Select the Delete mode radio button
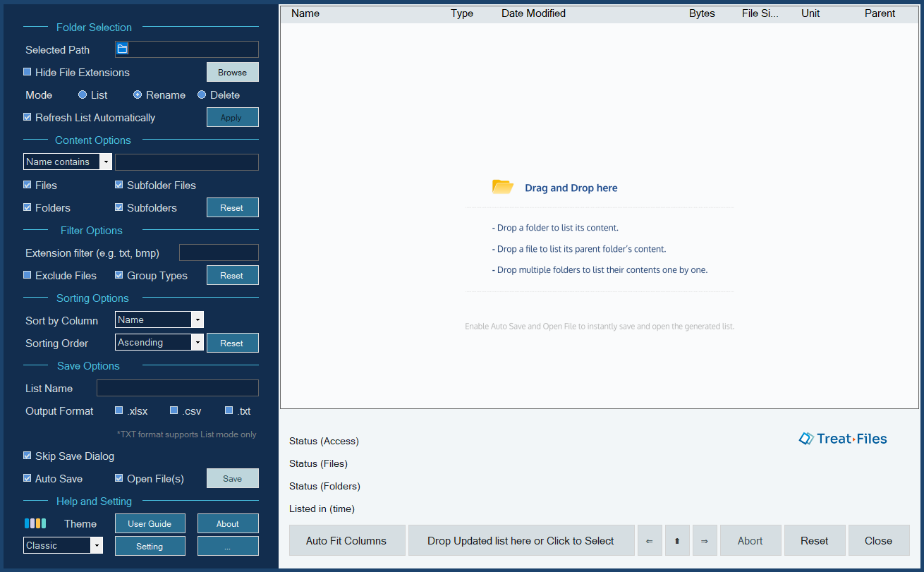Screen dimensions: 924x572 [202, 95]
